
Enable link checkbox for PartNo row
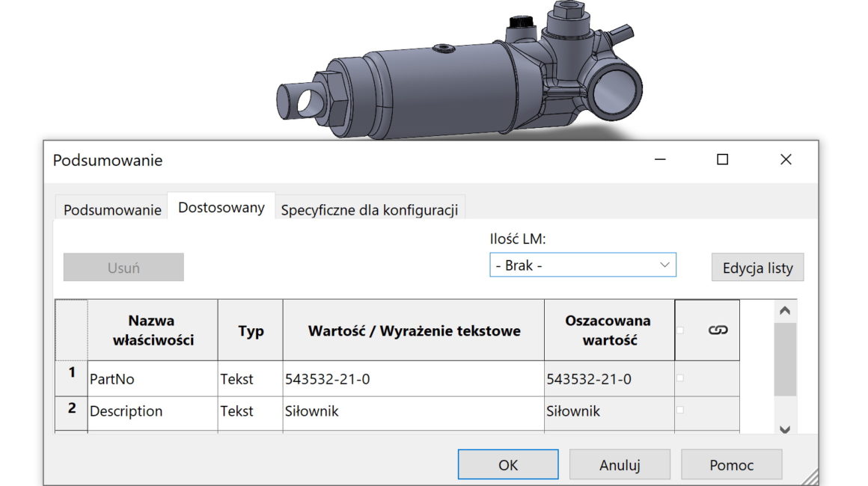pyautogui.click(x=680, y=378)
